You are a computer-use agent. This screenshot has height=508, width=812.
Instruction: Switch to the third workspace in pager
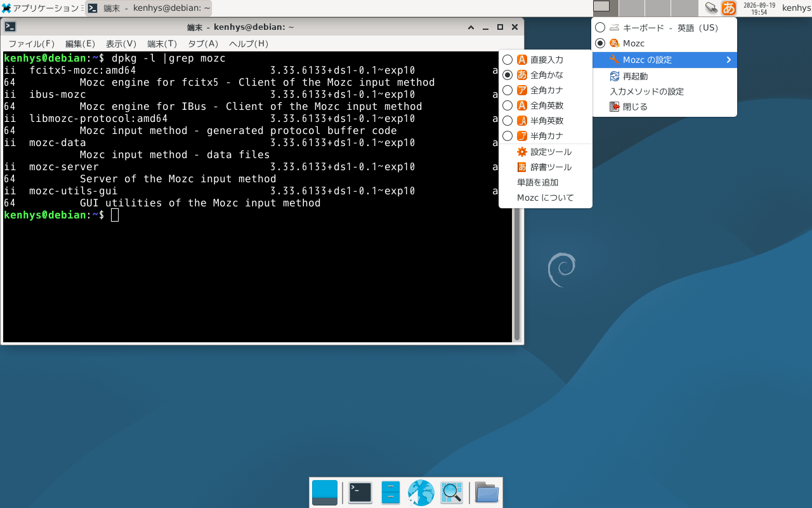pyautogui.click(x=658, y=8)
